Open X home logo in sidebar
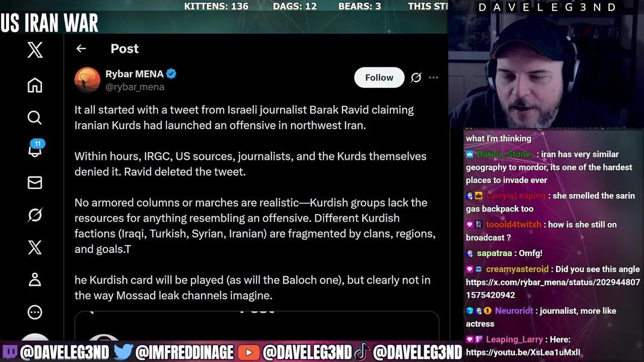Screen dimensions: 644x362 [x=35, y=50]
